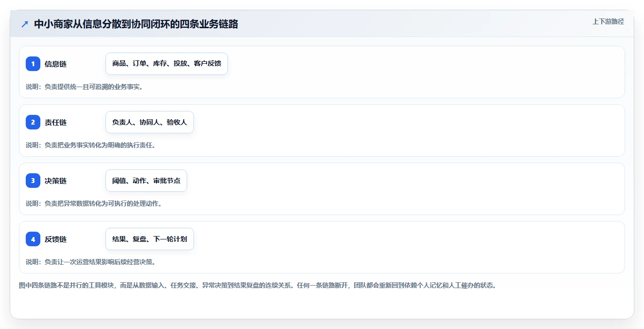This screenshot has width=644, height=329.
Task: Select the 商品、订单、库存、投放、客户反馈 chip
Action: (167, 64)
